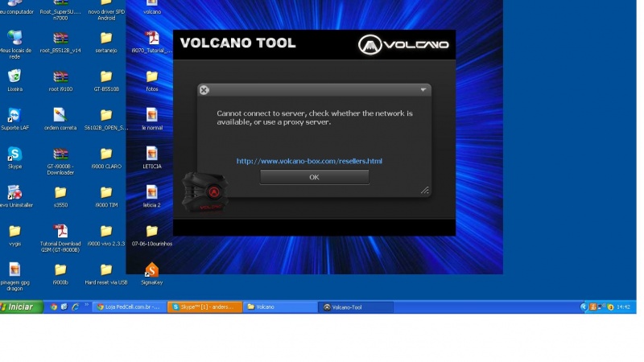Open Tutorial Download GSM PDF file

(x=60, y=238)
